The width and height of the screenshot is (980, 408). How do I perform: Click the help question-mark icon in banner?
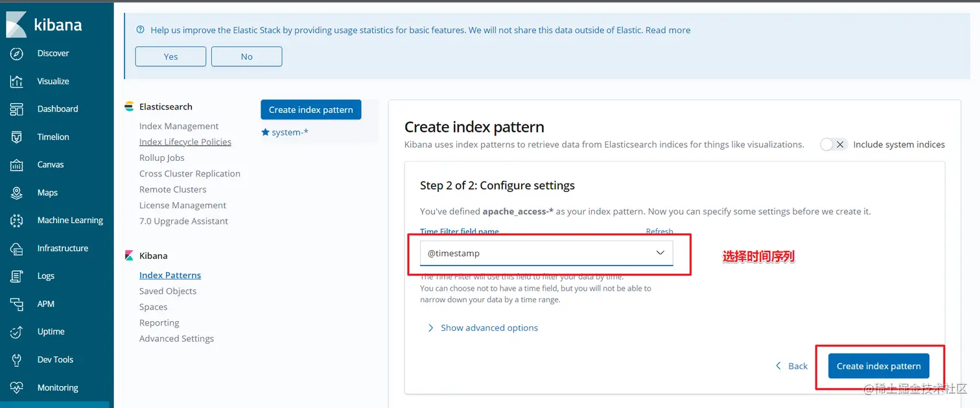pyautogui.click(x=141, y=30)
